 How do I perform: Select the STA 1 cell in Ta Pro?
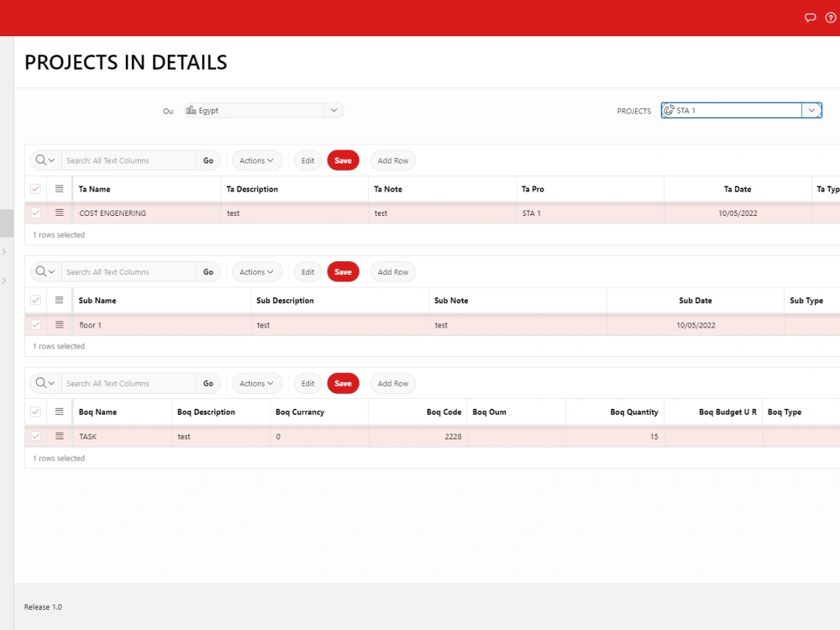click(x=590, y=213)
